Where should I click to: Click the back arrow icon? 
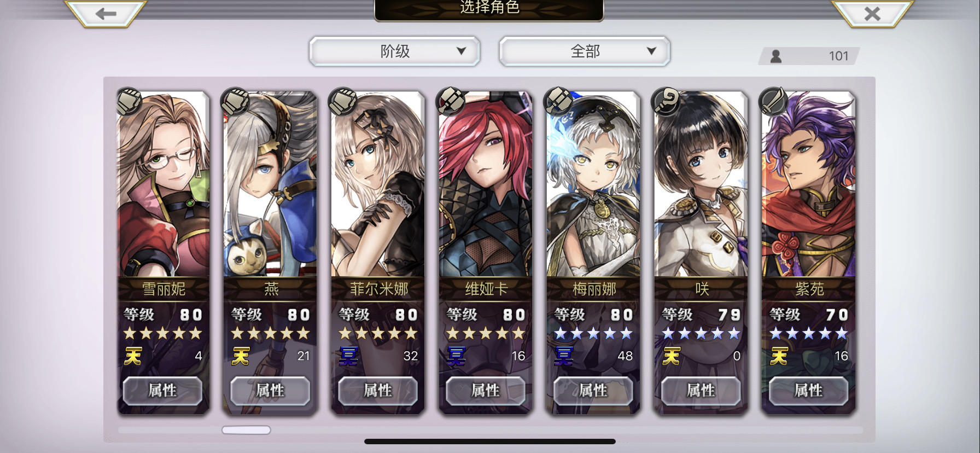(x=106, y=13)
